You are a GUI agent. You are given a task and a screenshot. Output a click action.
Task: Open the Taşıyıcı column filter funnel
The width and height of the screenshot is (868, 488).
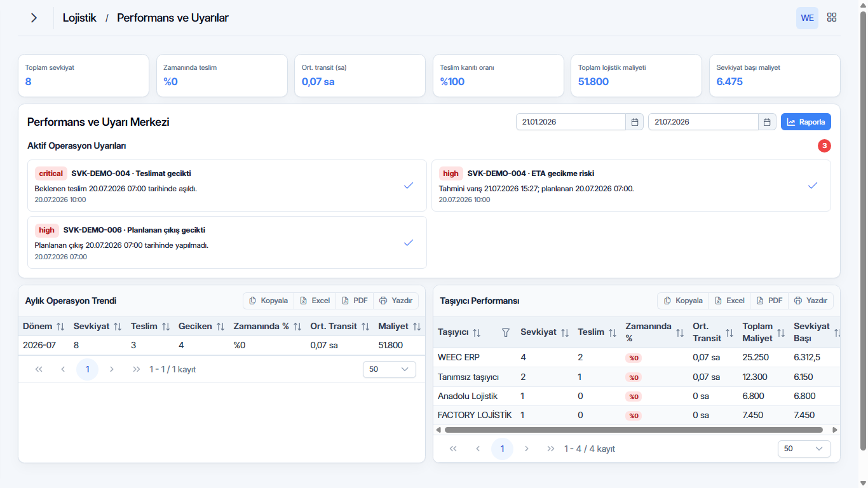click(506, 332)
